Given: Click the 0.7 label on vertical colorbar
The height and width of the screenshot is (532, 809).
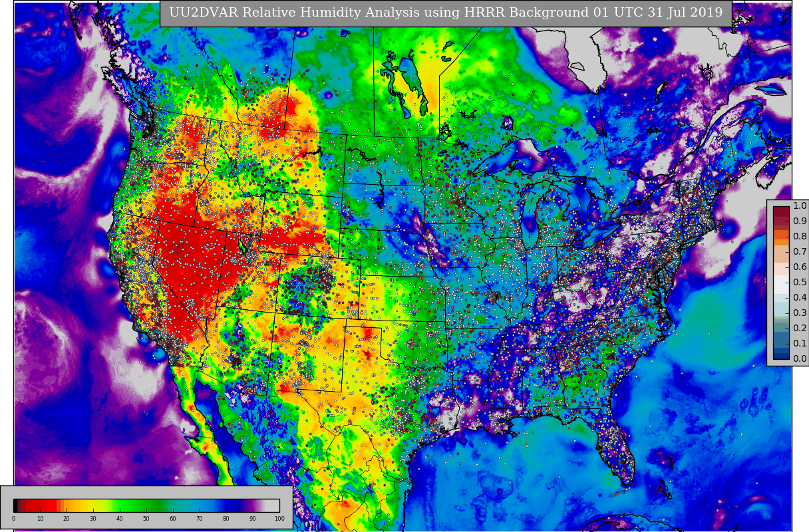Looking at the screenshot, I should tap(800, 251).
